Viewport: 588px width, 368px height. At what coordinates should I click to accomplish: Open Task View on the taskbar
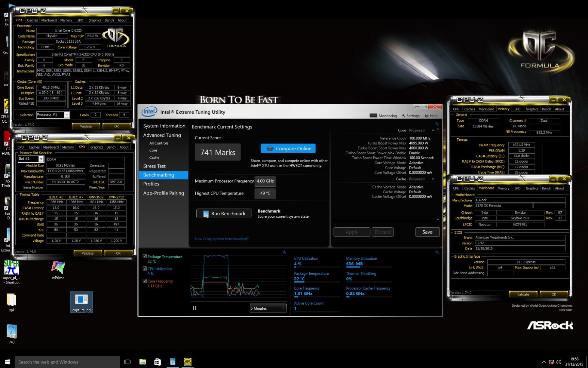point(128,362)
